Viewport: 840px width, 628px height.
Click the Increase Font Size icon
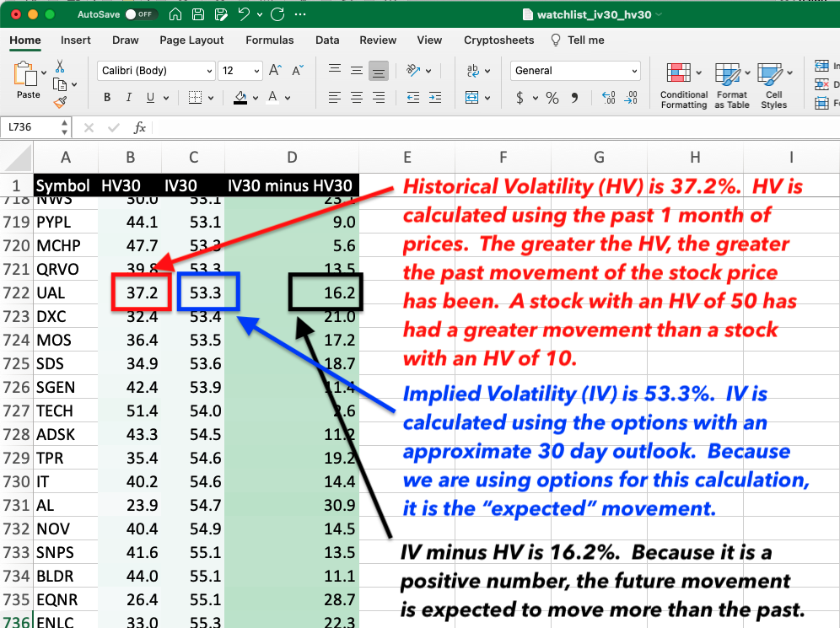tap(274, 71)
